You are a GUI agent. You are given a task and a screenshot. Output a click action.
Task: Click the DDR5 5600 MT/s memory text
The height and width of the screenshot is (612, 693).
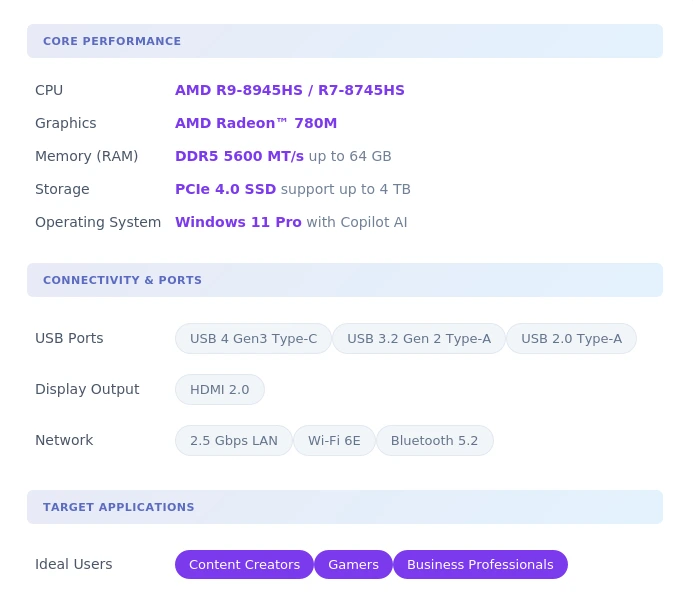pyautogui.click(x=239, y=156)
